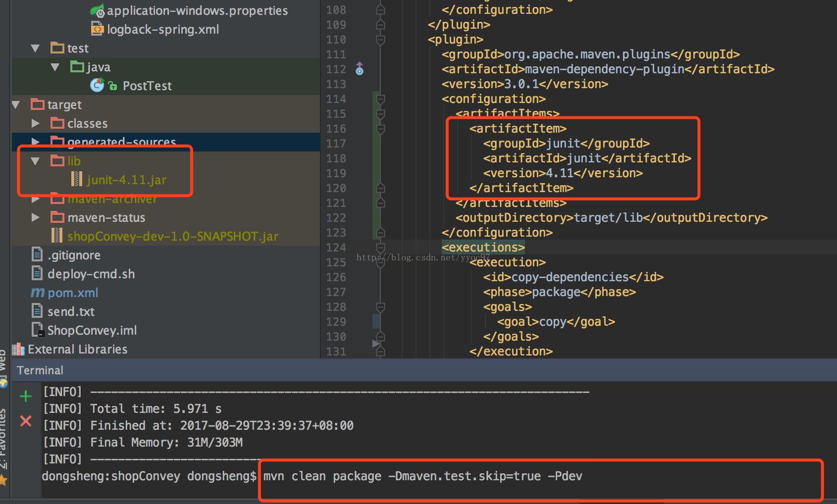This screenshot has width=837, height=504.
Task: Fold the executions block at line 124
Action: click(x=380, y=248)
